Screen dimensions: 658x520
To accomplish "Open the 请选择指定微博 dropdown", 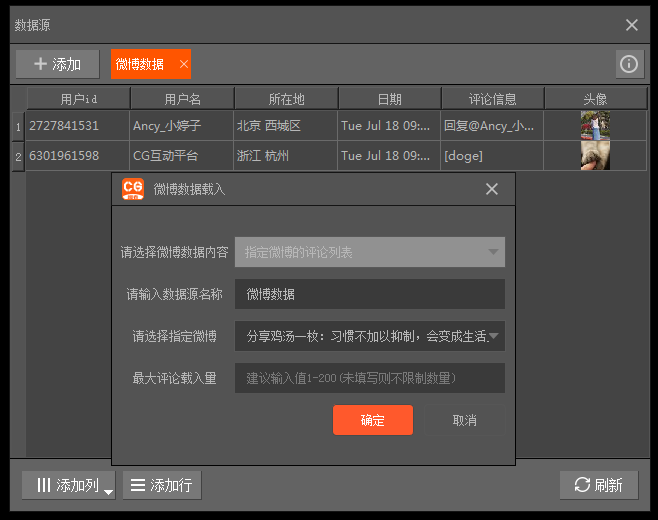I will coord(370,336).
